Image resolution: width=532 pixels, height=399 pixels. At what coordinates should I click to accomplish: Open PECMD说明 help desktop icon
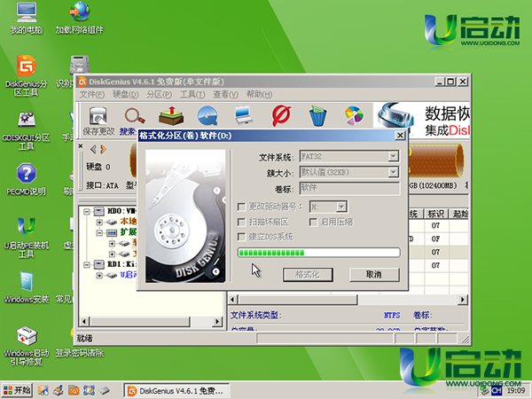point(26,179)
